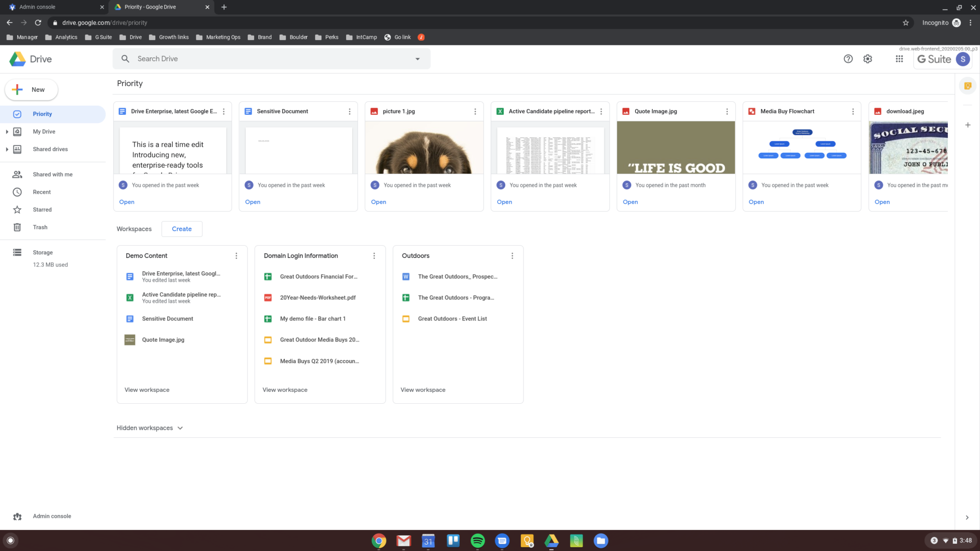Viewport: 980px width, 551px height.
Task: Open more actions for picture 1.jpg card
Action: point(475,111)
